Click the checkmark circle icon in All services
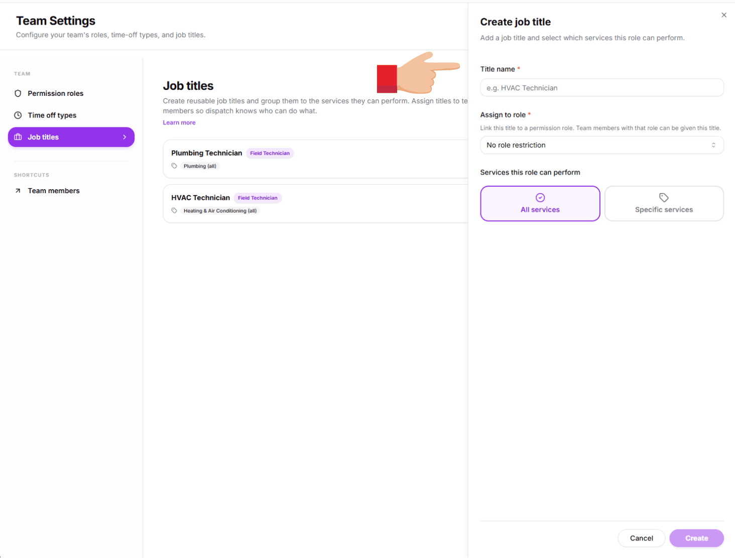This screenshot has height=560, width=735. pyautogui.click(x=540, y=198)
